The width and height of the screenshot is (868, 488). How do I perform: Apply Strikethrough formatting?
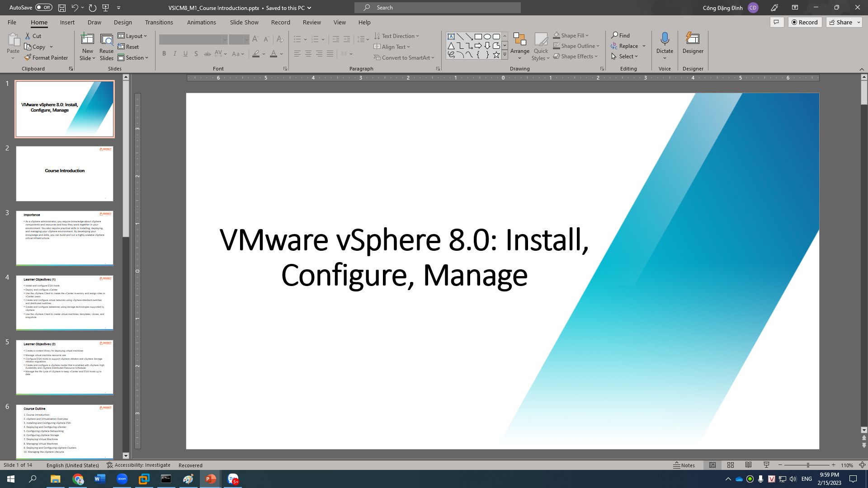(x=207, y=54)
